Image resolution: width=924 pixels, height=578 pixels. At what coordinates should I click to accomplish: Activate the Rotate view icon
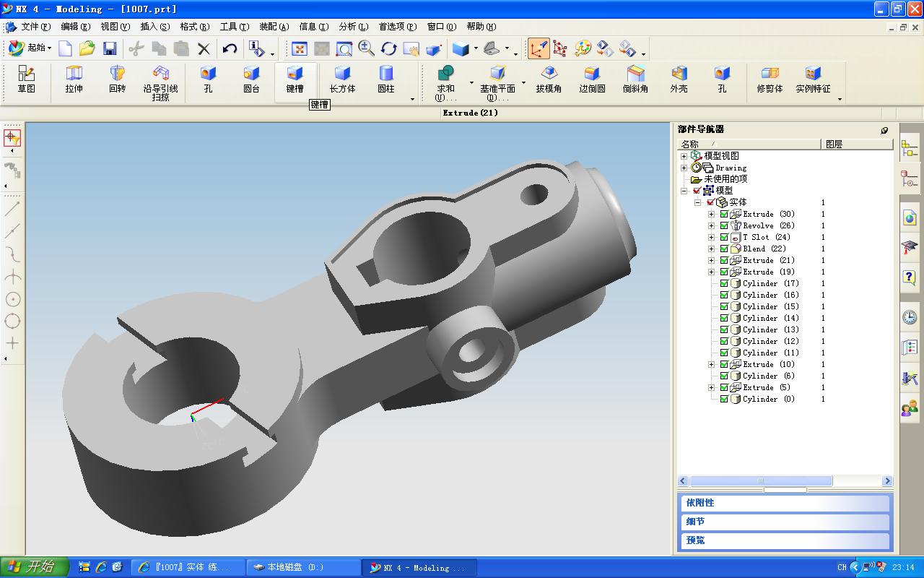pyautogui.click(x=389, y=48)
